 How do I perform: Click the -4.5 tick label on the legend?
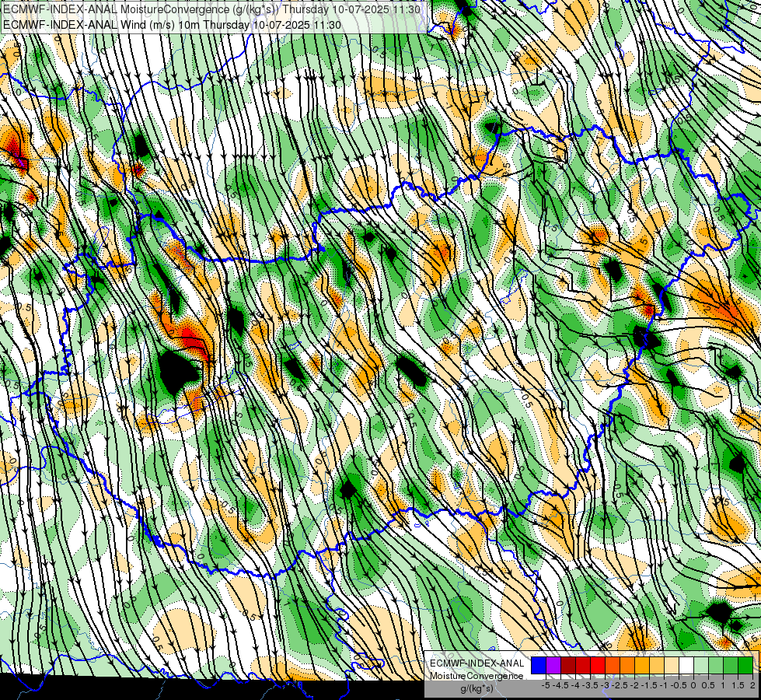point(560,685)
